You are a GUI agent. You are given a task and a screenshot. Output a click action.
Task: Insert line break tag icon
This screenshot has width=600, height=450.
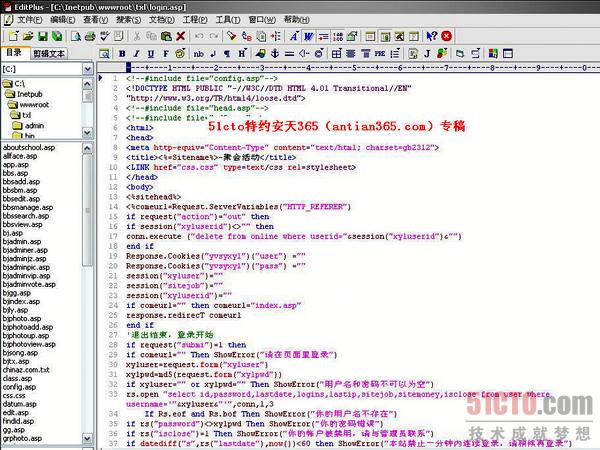tap(213, 54)
